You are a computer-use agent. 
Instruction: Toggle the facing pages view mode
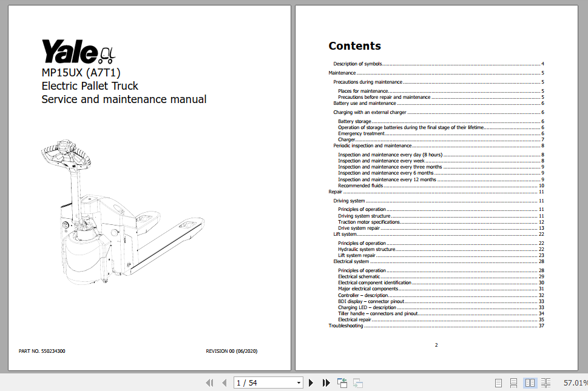coord(529,383)
